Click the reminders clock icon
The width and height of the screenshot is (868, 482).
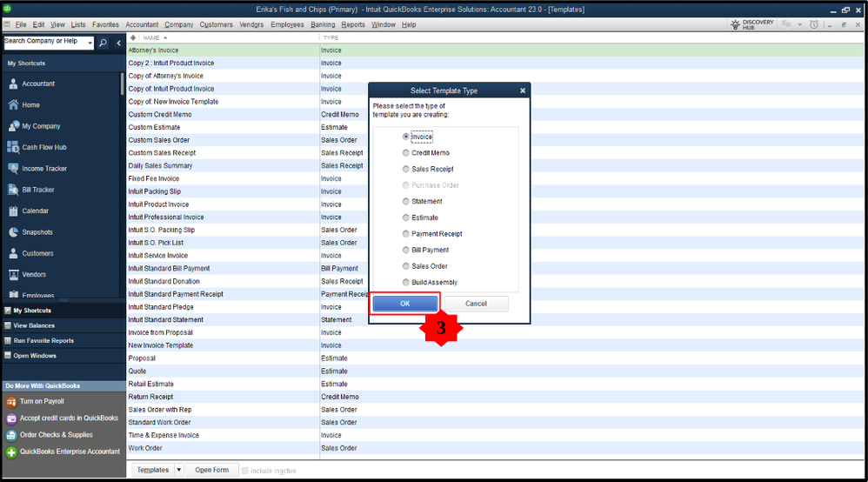pos(814,24)
